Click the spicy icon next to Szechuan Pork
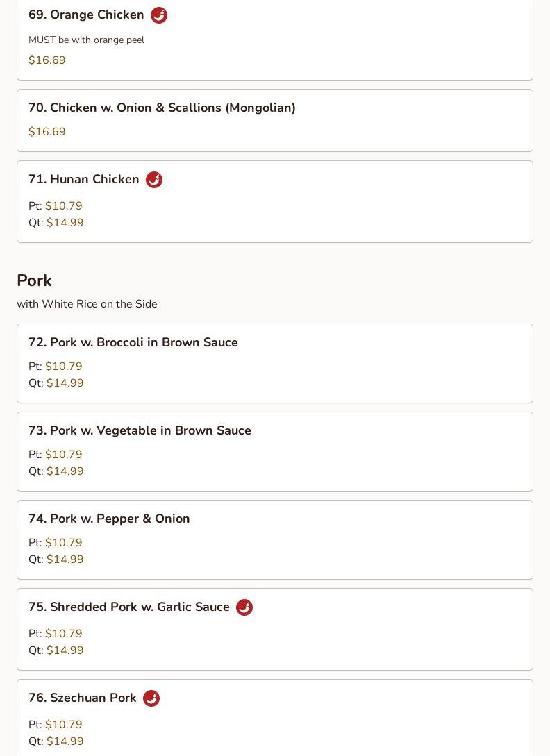Image resolution: width=550 pixels, height=756 pixels. [151, 698]
